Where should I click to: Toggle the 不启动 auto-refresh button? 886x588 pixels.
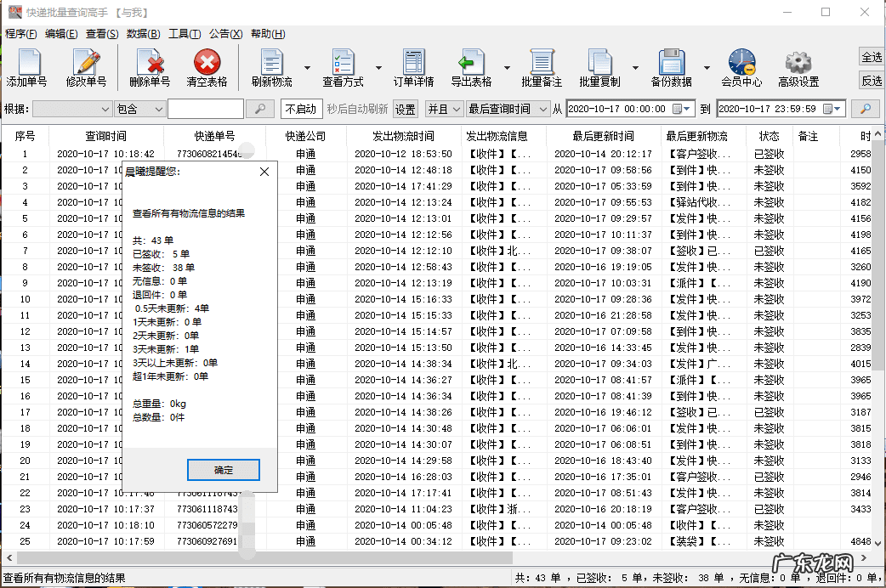(301, 109)
